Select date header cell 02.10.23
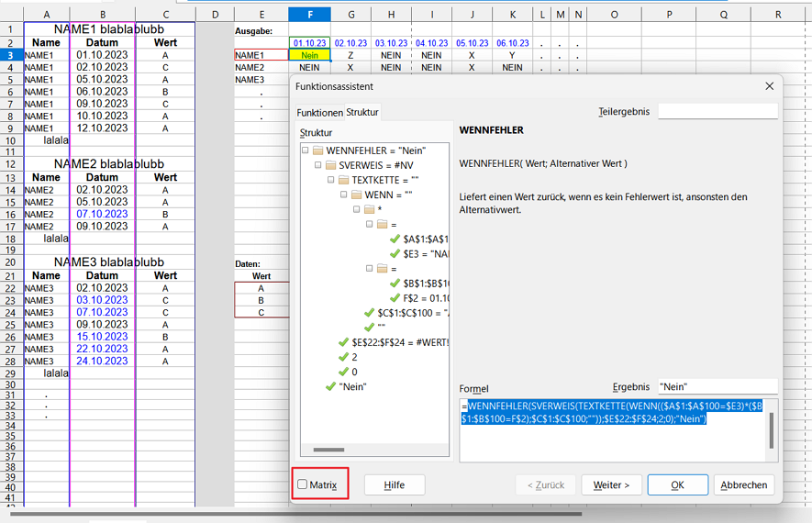The height and width of the screenshot is (523, 812). pos(350,43)
